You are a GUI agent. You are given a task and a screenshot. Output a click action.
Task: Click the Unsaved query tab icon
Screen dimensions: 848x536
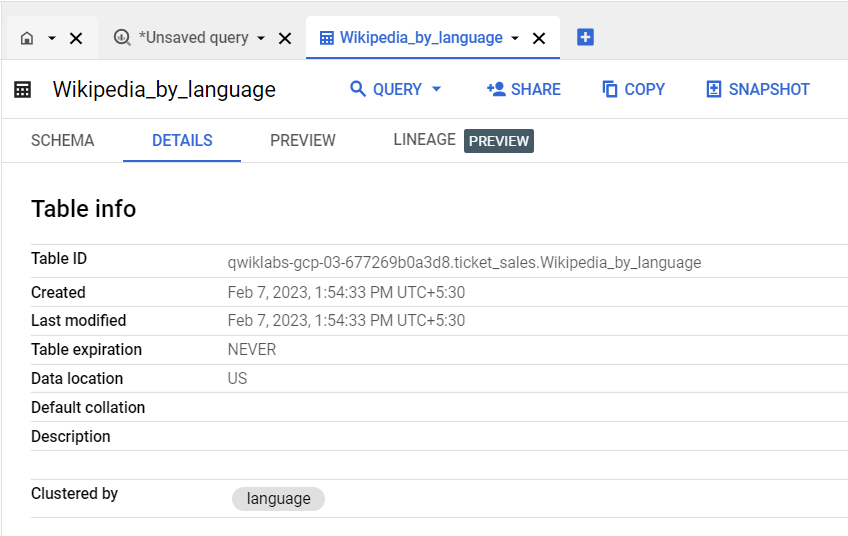pyautogui.click(x=122, y=37)
